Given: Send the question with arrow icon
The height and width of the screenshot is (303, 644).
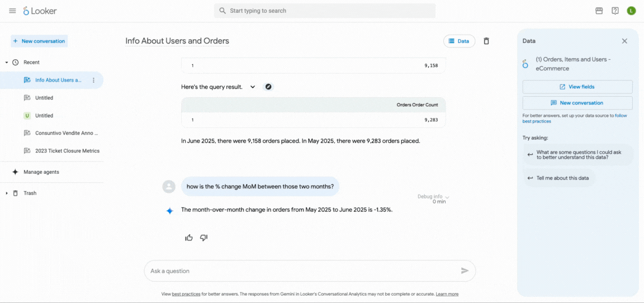Looking at the screenshot, I should (x=465, y=271).
